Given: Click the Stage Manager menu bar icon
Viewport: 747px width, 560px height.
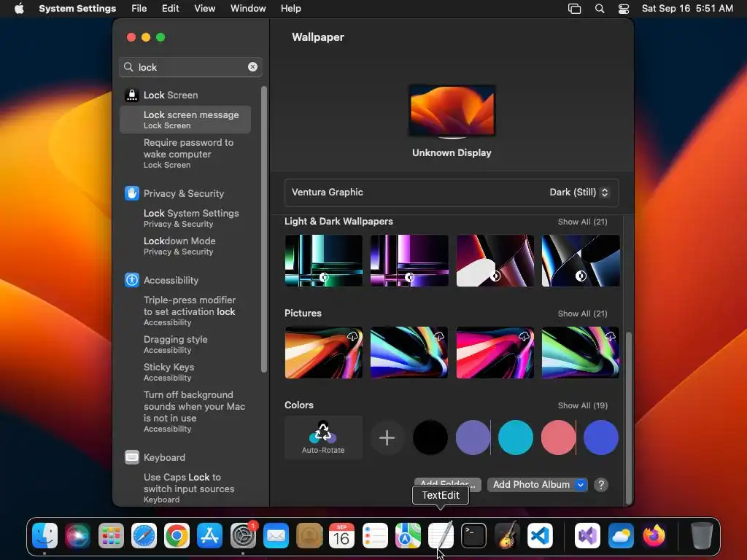Looking at the screenshot, I should coord(575,9).
